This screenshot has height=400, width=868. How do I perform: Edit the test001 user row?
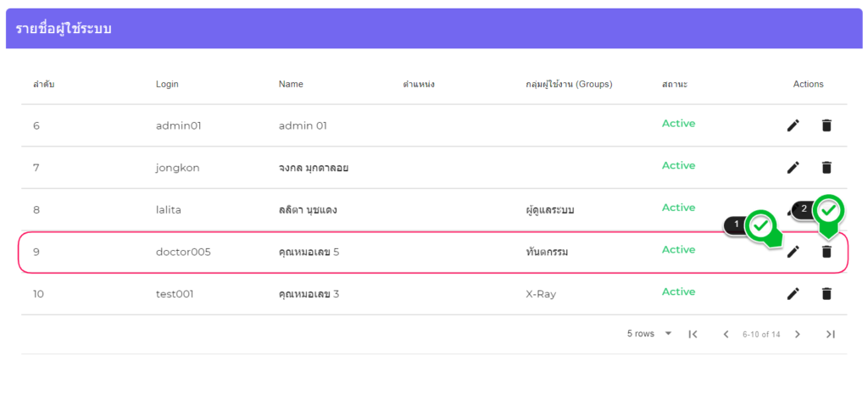[793, 293]
